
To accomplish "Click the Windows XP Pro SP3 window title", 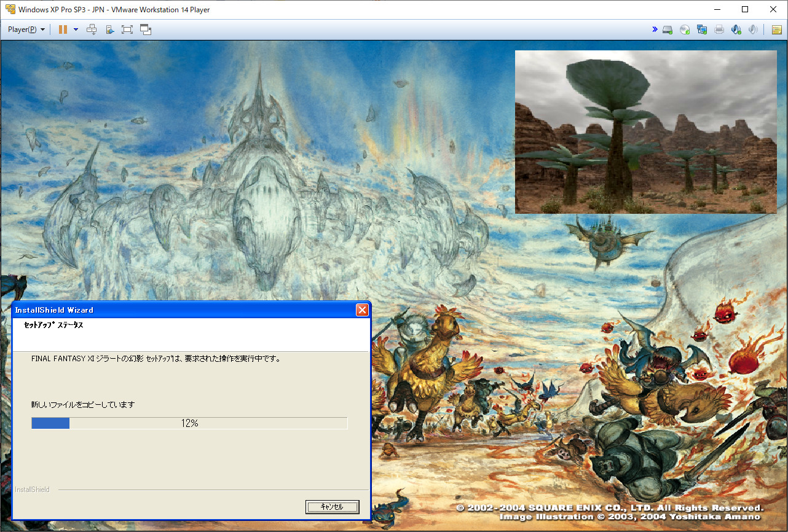I will click(112, 9).
